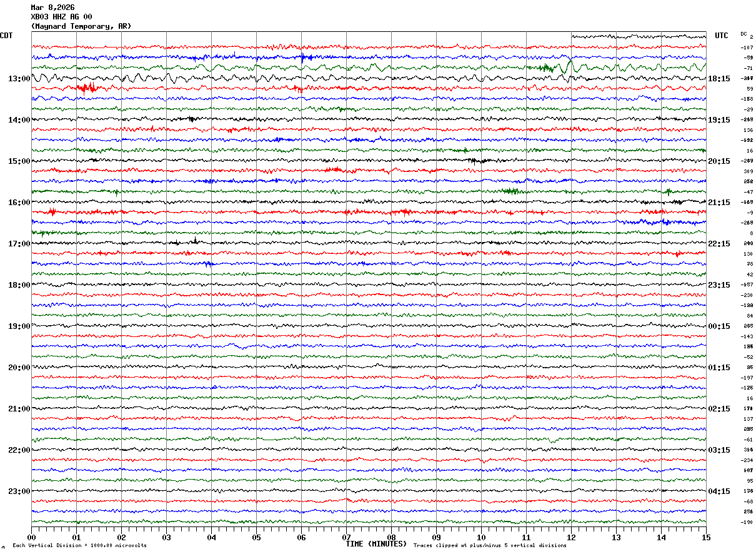Click minute tick label "13" on bottom axis
Screen dimensions: 756x554
616,537
